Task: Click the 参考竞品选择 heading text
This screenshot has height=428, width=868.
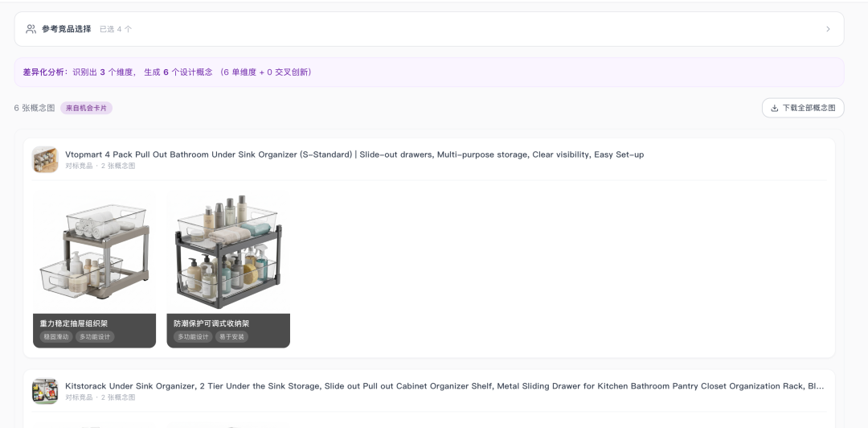Action: tap(67, 29)
